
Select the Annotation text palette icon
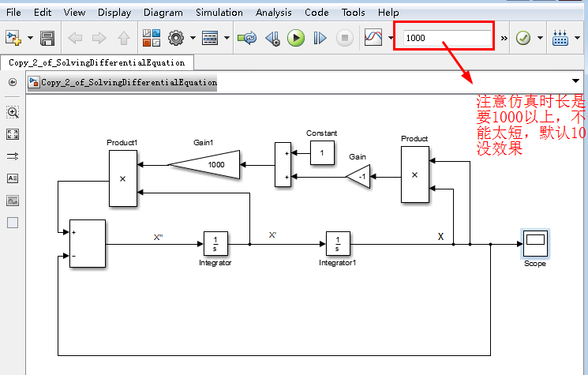tap(13, 178)
